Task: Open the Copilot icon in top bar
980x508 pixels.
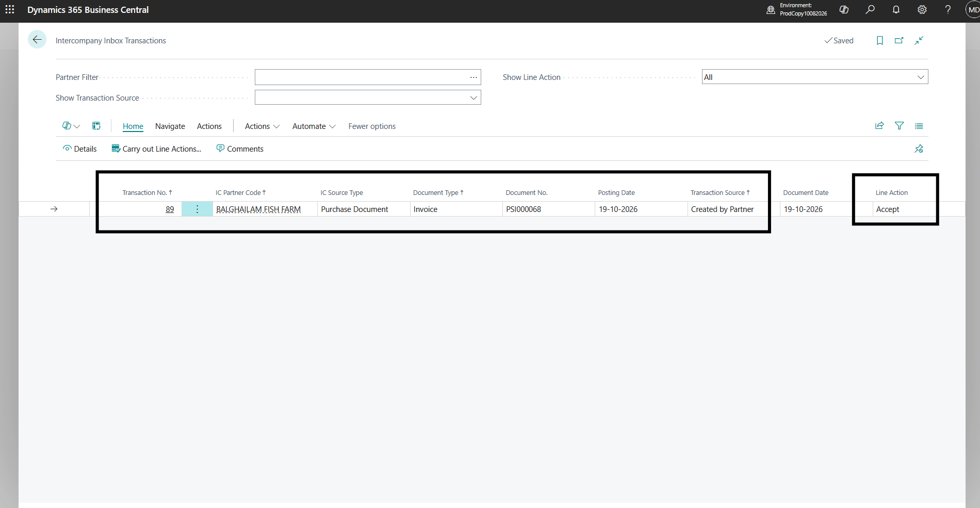Action: pyautogui.click(x=844, y=10)
